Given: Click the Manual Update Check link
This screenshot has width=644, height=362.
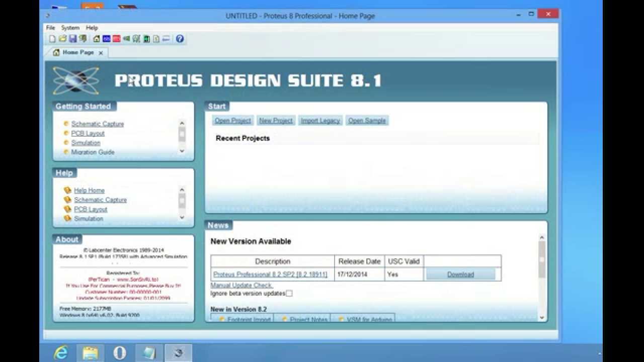Looking at the screenshot, I should pos(242,285).
